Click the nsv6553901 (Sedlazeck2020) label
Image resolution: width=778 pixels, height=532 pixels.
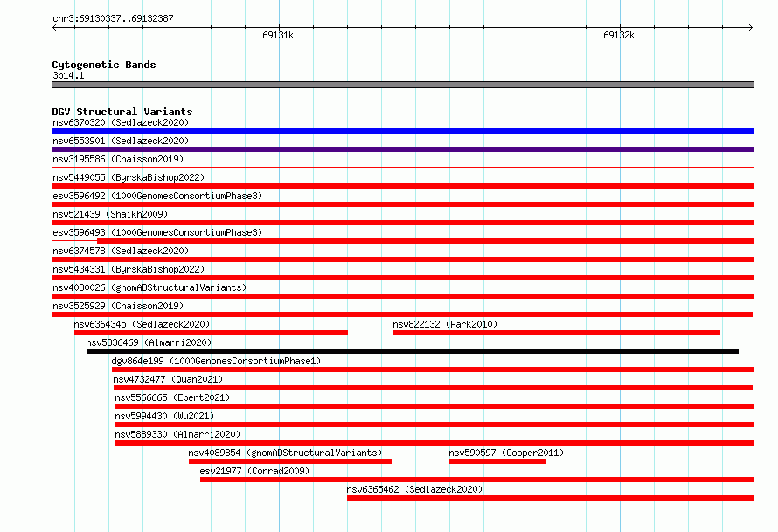(121, 141)
